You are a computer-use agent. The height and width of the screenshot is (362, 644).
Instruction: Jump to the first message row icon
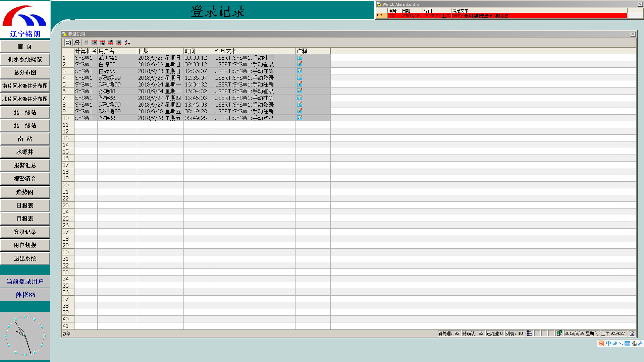(x=94, y=43)
